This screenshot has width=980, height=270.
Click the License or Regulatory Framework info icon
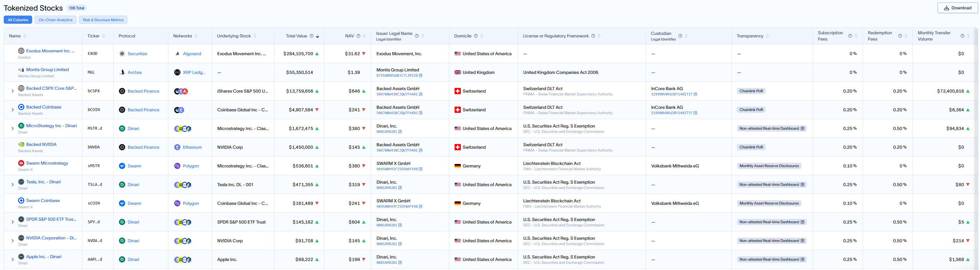593,36
